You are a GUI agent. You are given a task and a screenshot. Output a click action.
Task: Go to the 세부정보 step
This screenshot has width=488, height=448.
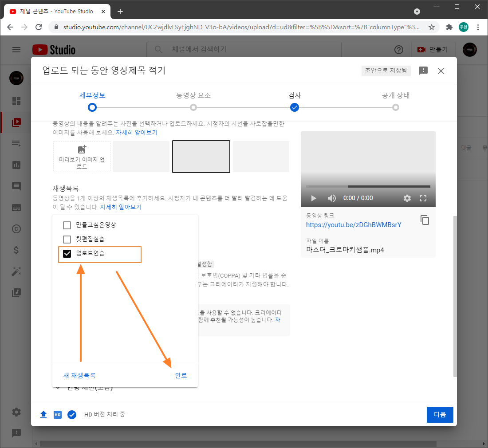pyautogui.click(x=92, y=101)
